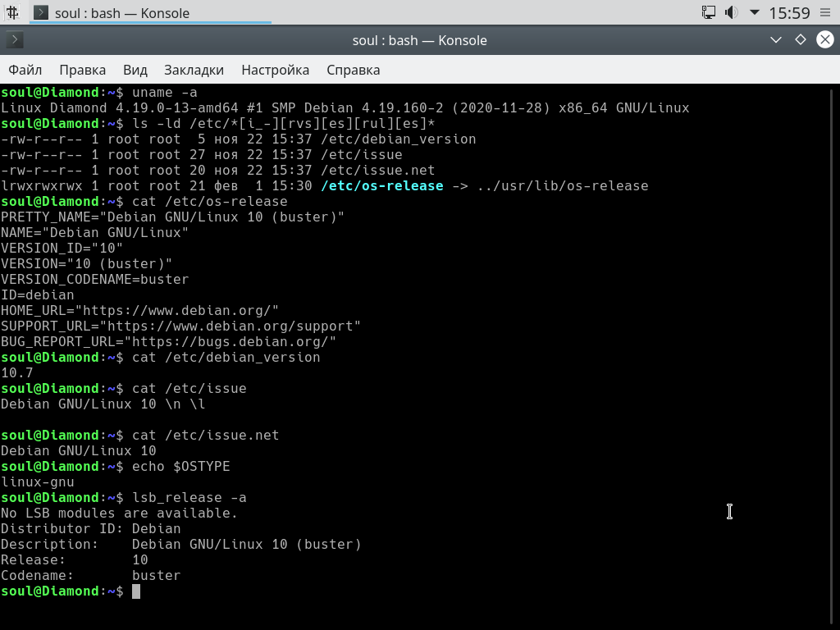The image size is (840, 630).
Task: Click the HOME_URL debian.org line
Action: pyautogui.click(x=139, y=311)
